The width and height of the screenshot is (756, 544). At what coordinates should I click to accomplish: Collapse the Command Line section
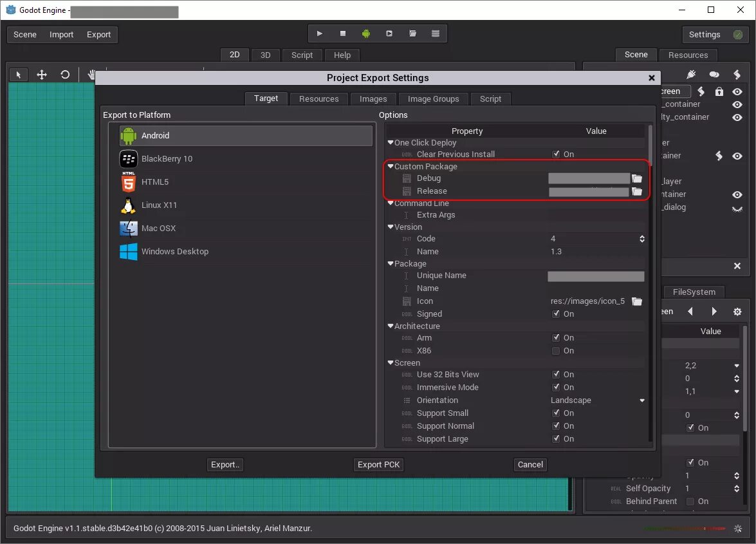pos(391,203)
